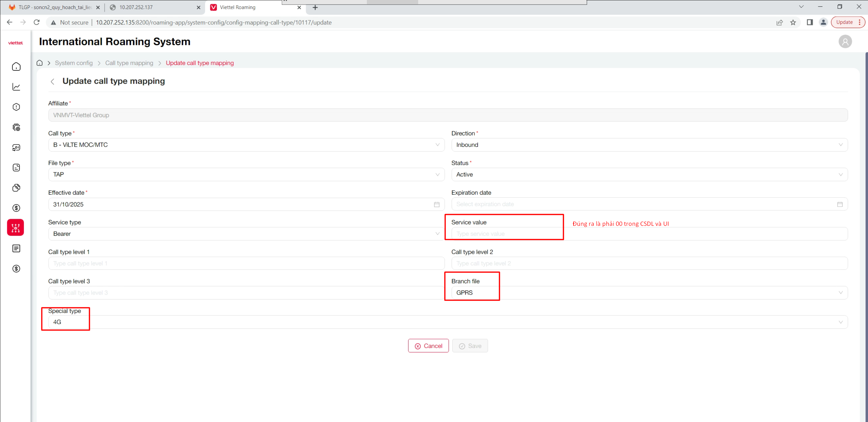Open the Effective date calendar icon
This screenshot has width=868, height=422.
point(437,204)
